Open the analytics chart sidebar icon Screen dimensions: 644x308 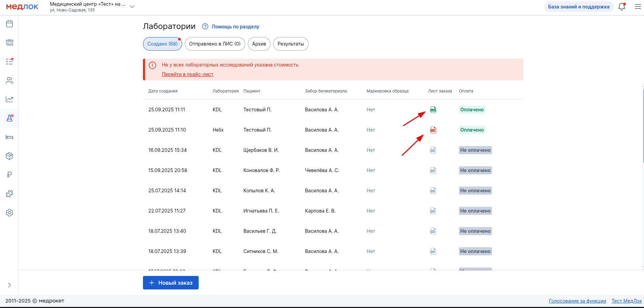pos(9,99)
